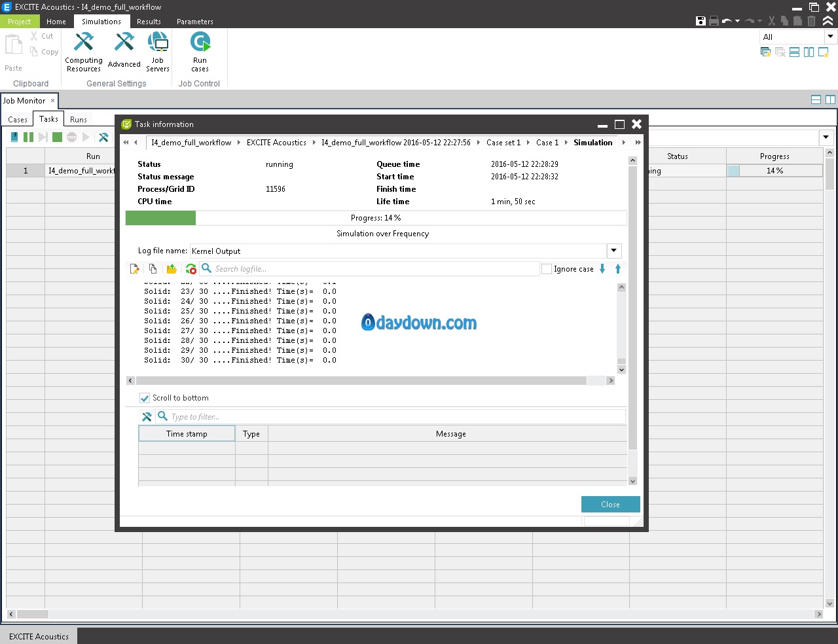Click the Run cases button
This screenshot has height=644, width=838.
[x=200, y=51]
